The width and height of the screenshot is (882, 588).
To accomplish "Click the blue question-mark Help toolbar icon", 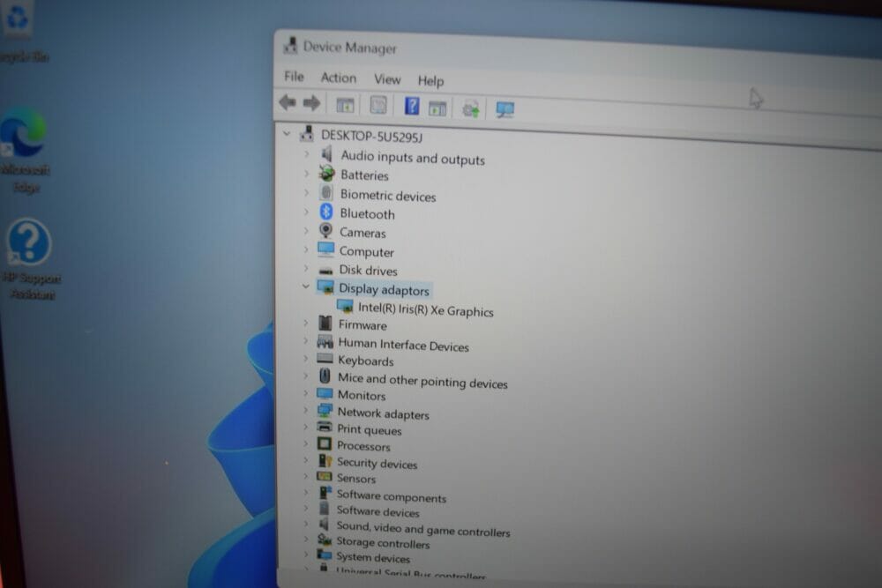I will pos(412,106).
